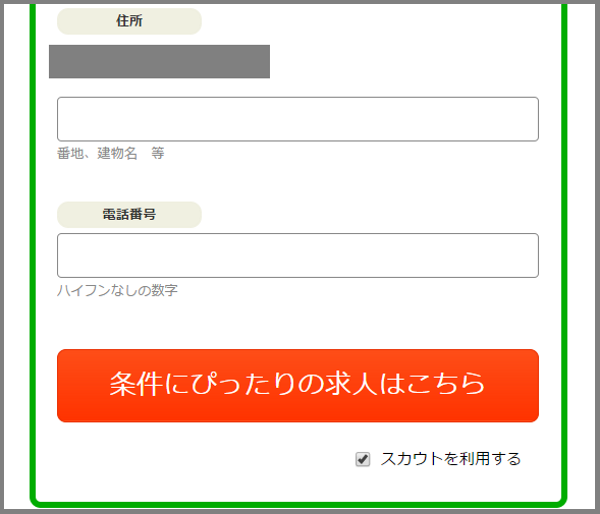Click the 住所 section label
Image resolution: width=600 pixels, height=514 pixels.
[x=129, y=21]
